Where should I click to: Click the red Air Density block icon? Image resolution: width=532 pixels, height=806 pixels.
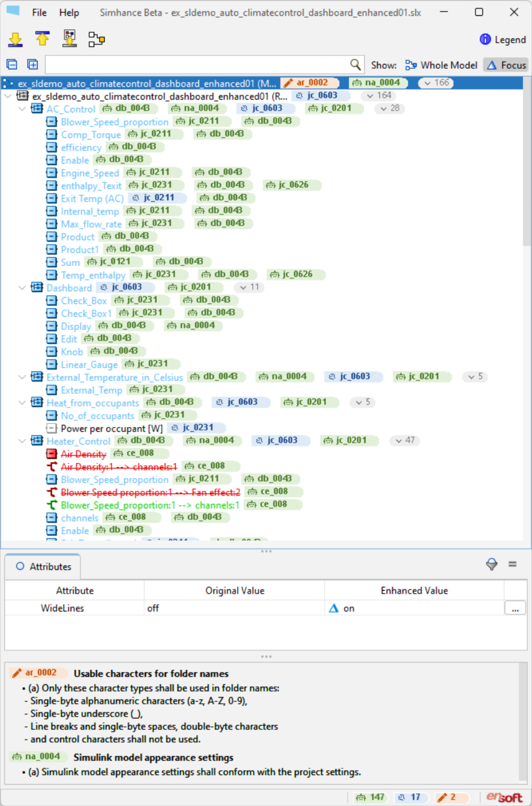51,453
